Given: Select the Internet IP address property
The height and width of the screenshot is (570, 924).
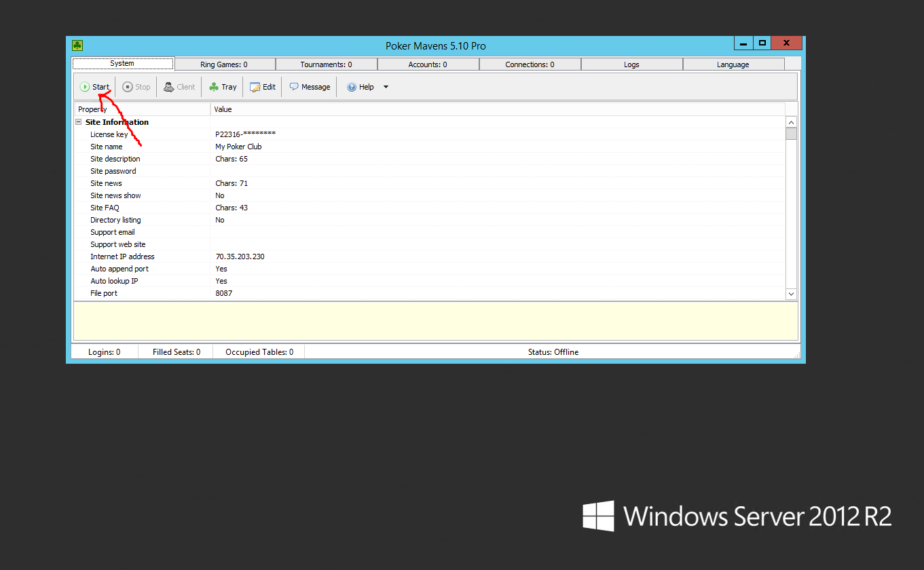Looking at the screenshot, I should tap(122, 256).
